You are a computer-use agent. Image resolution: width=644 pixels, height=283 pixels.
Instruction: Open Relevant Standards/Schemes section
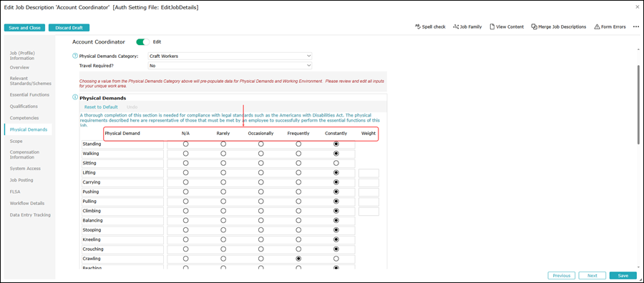pyautogui.click(x=30, y=81)
